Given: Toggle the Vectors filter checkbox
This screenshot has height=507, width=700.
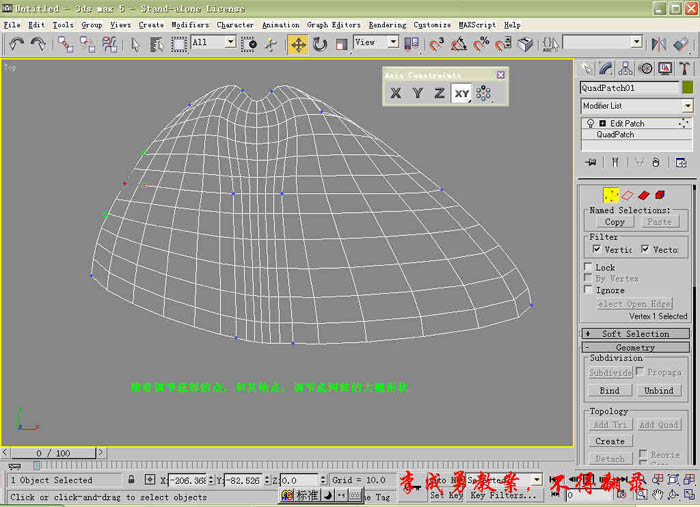Looking at the screenshot, I should [x=645, y=249].
